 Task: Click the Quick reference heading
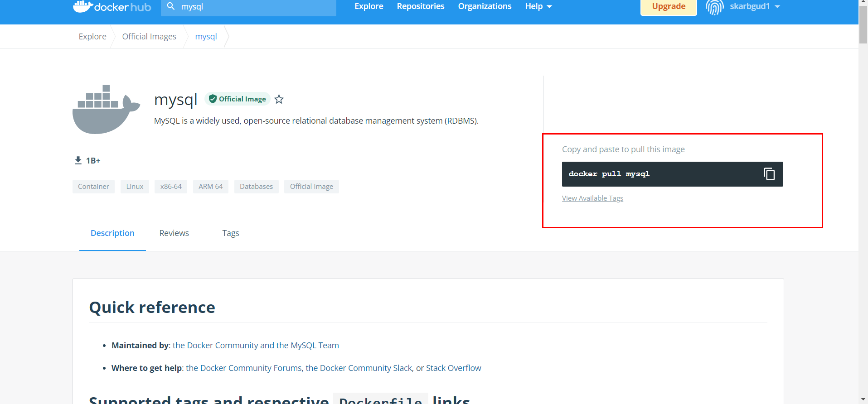[152, 308]
